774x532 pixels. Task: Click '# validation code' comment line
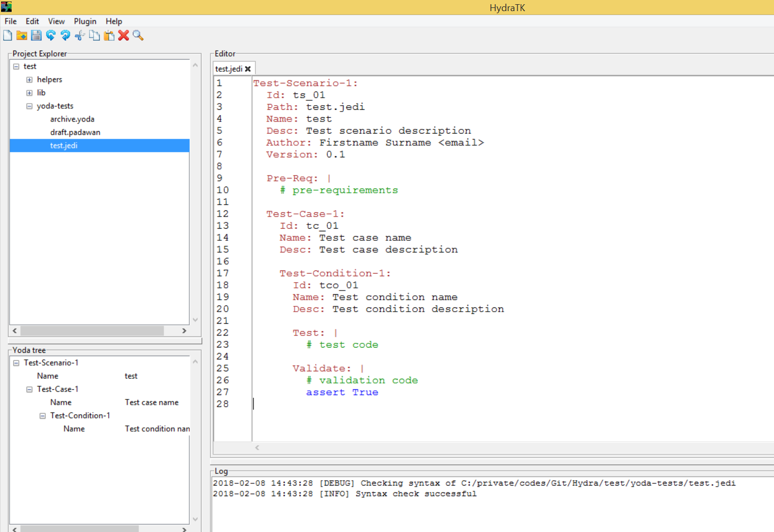click(362, 380)
